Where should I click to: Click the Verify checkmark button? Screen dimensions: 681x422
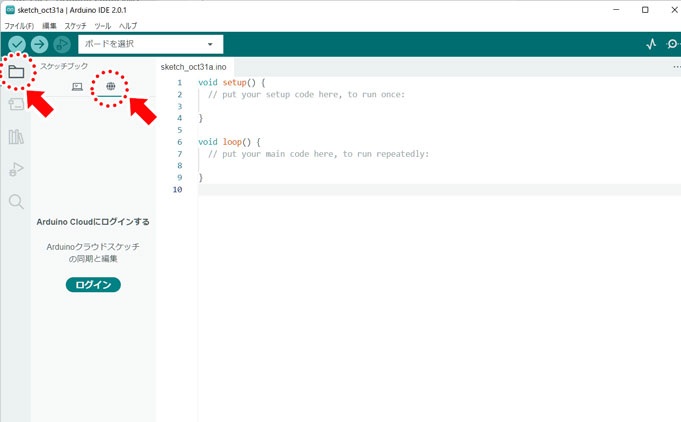(17, 44)
